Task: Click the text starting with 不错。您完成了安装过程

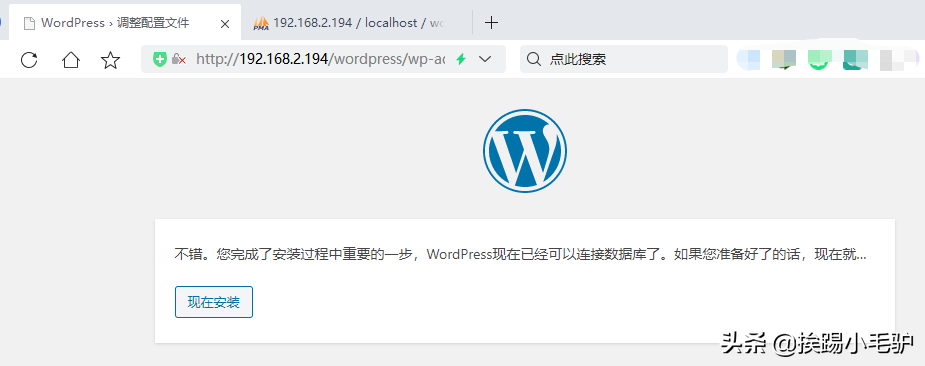Action: [x=521, y=255]
